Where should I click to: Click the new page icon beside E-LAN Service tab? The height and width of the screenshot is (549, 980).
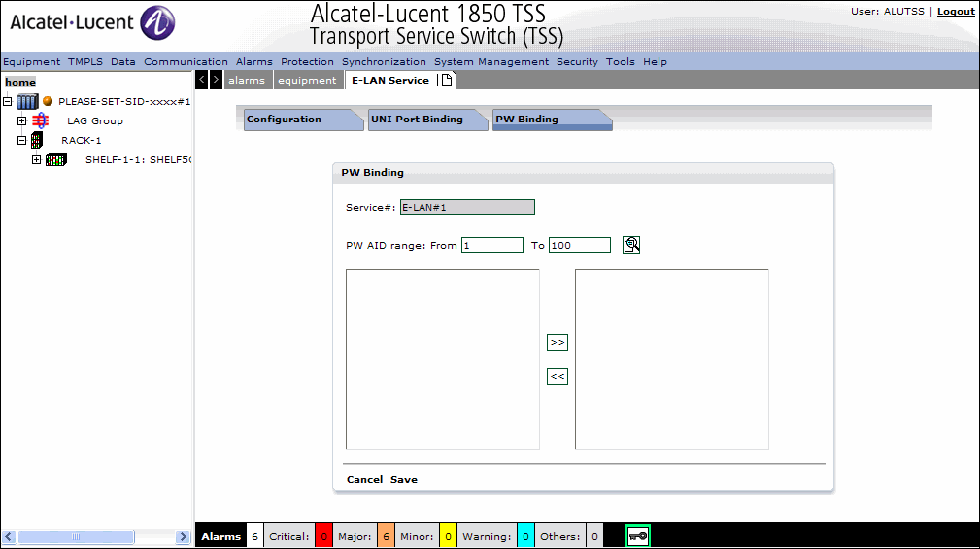447,80
